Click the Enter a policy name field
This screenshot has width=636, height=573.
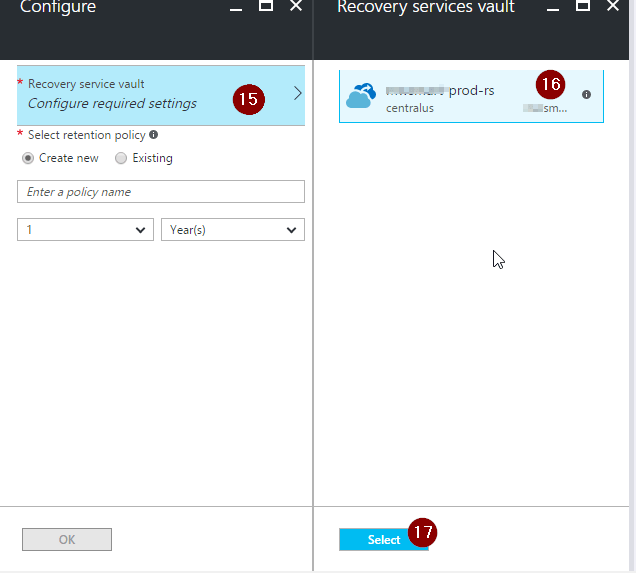click(161, 192)
